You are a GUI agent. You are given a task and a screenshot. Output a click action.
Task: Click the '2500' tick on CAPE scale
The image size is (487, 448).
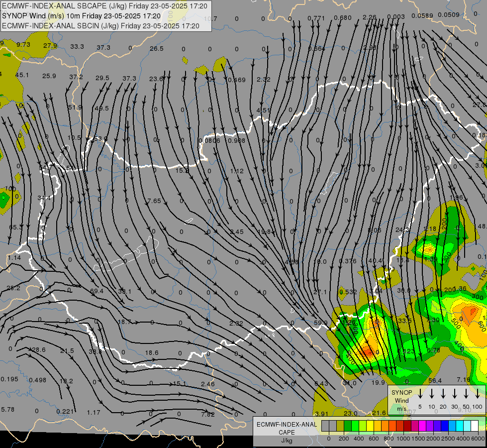tap(448, 439)
